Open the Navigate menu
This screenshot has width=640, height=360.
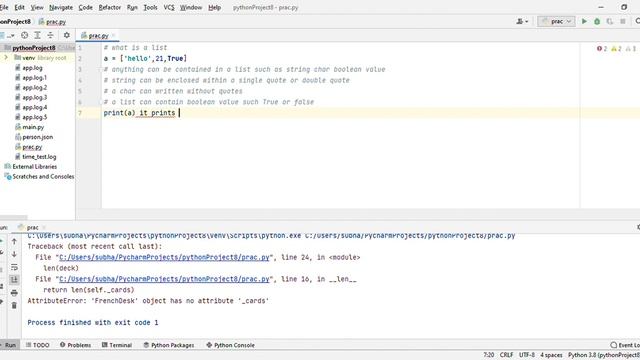click(61, 7)
